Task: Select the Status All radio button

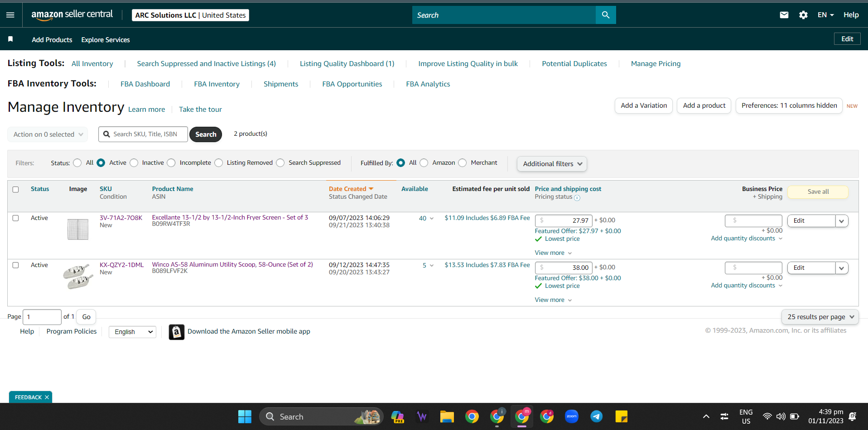Action: pos(77,163)
